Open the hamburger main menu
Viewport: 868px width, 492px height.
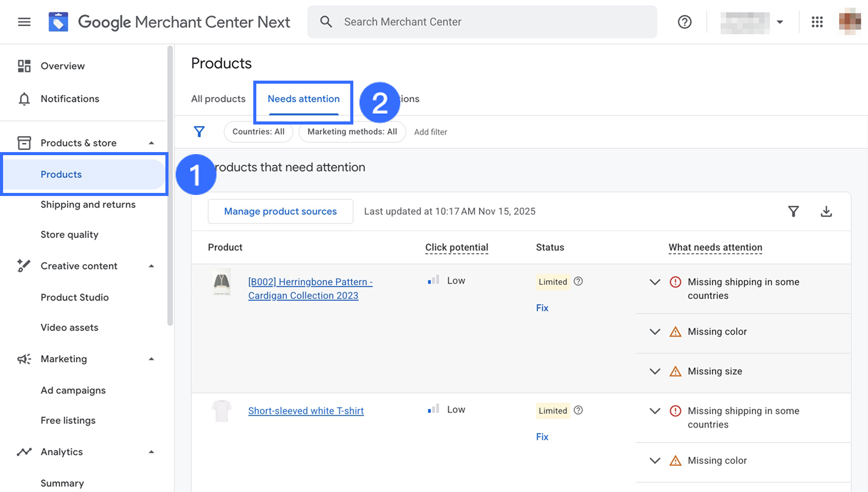24,22
